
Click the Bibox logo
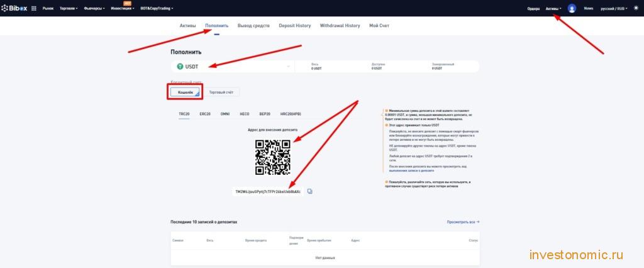[14, 8]
